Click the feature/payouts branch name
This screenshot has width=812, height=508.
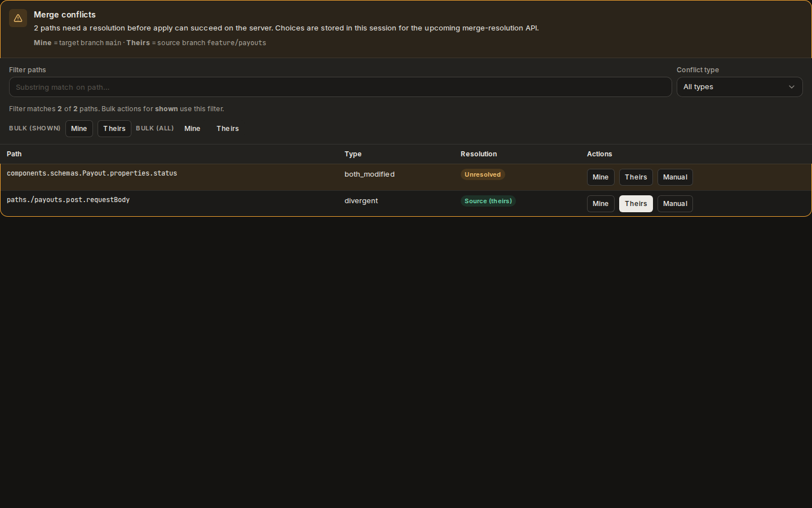click(236, 43)
